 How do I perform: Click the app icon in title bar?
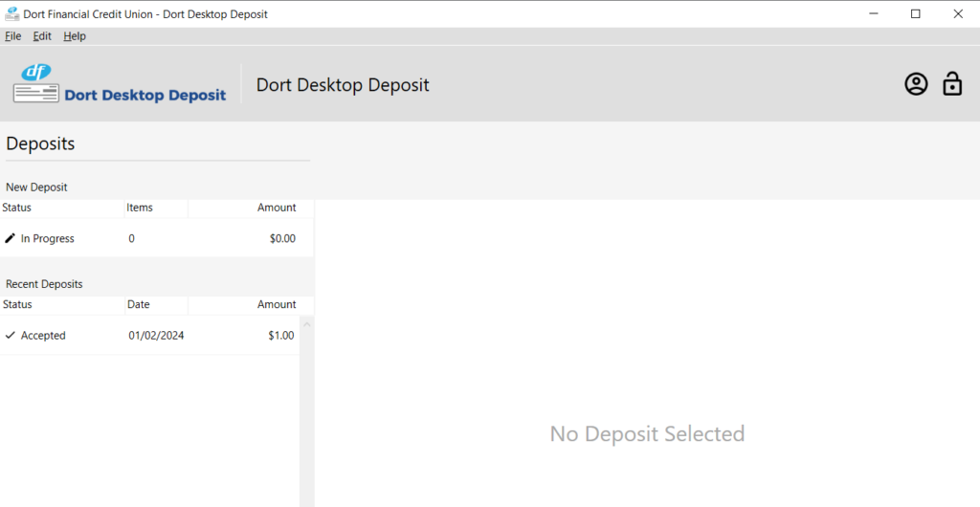[12, 13]
